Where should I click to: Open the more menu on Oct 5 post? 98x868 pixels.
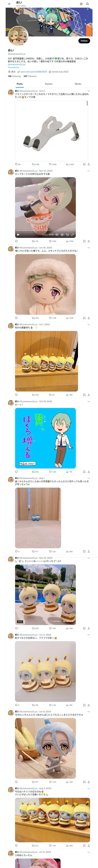[x=89, y=91]
